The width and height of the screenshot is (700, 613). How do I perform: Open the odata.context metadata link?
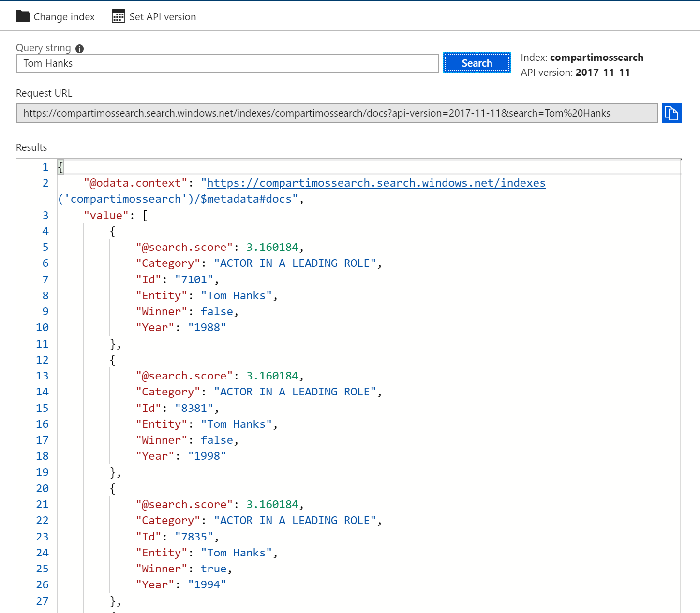coord(376,183)
